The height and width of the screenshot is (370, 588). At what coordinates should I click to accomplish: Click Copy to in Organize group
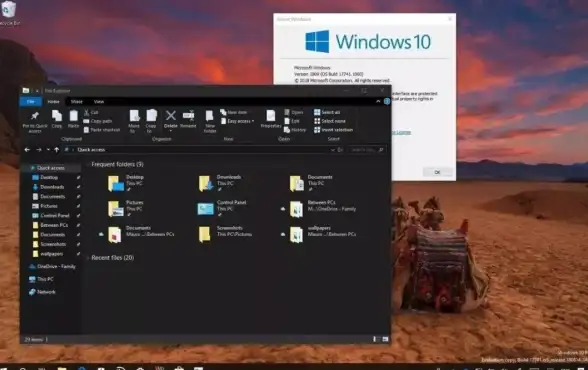pos(151,121)
